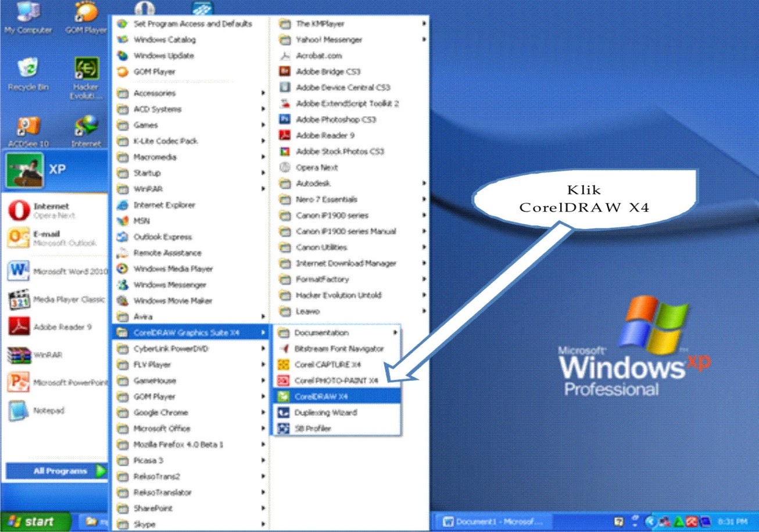Expand the Avira submenu arrow

coord(263,317)
